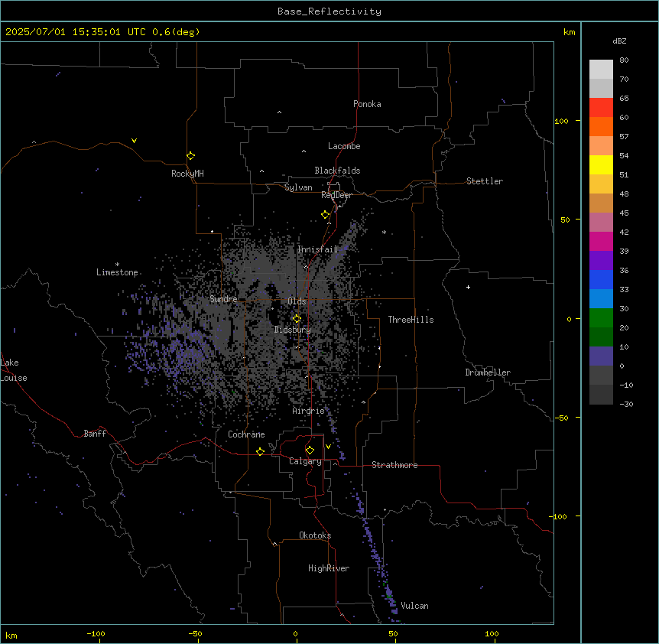Select the yellow diamond marker below Cochrane

pos(260,451)
